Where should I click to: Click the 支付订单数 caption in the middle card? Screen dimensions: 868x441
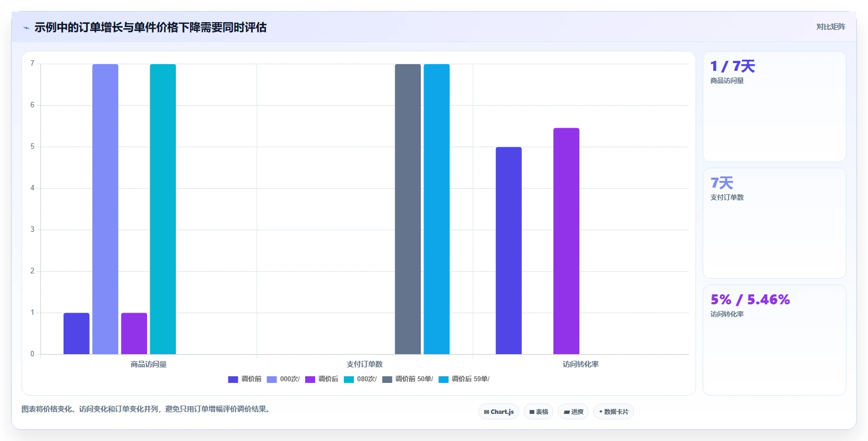point(727,198)
